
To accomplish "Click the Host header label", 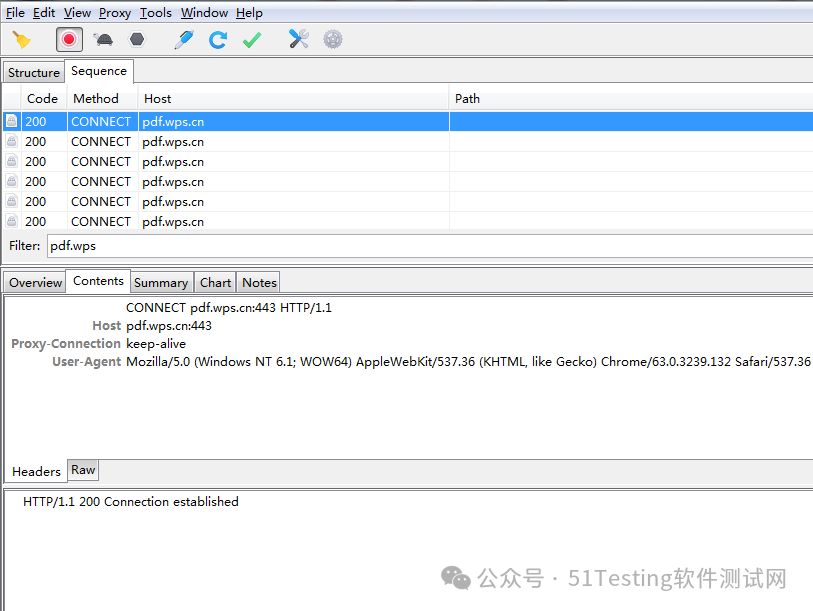I will [106, 326].
